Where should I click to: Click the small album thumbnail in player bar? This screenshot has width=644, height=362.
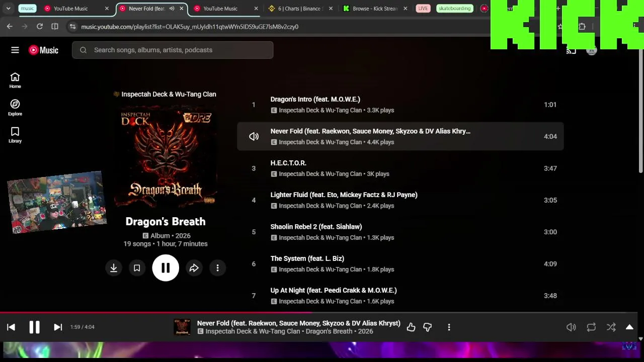[x=182, y=327]
